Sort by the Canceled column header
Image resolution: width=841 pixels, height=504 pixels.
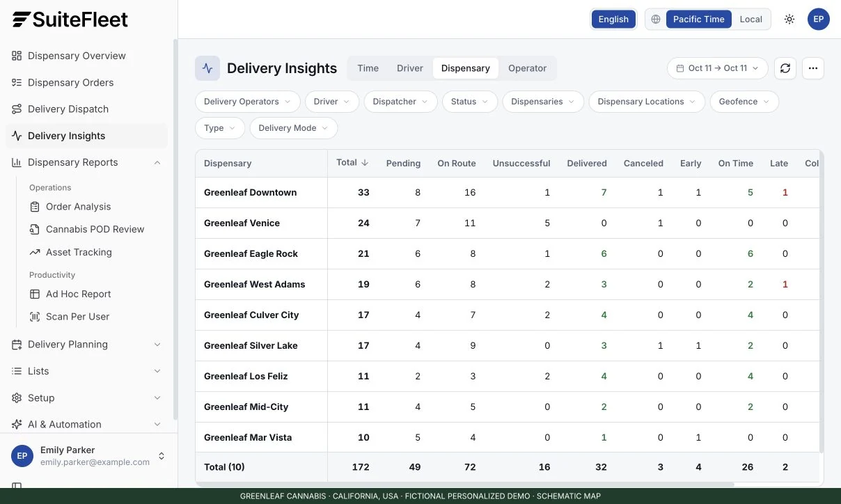(643, 164)
